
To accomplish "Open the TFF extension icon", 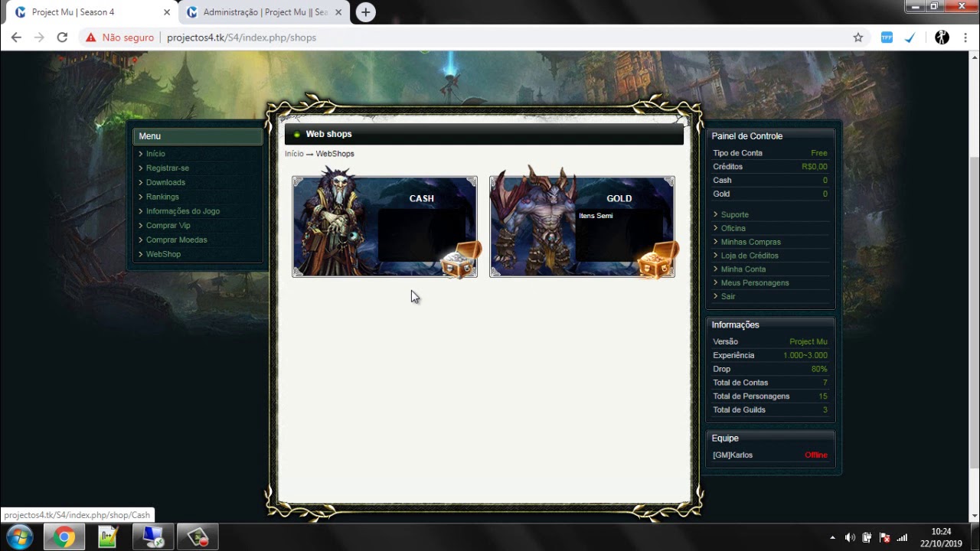I will click(x=887, y=37).
